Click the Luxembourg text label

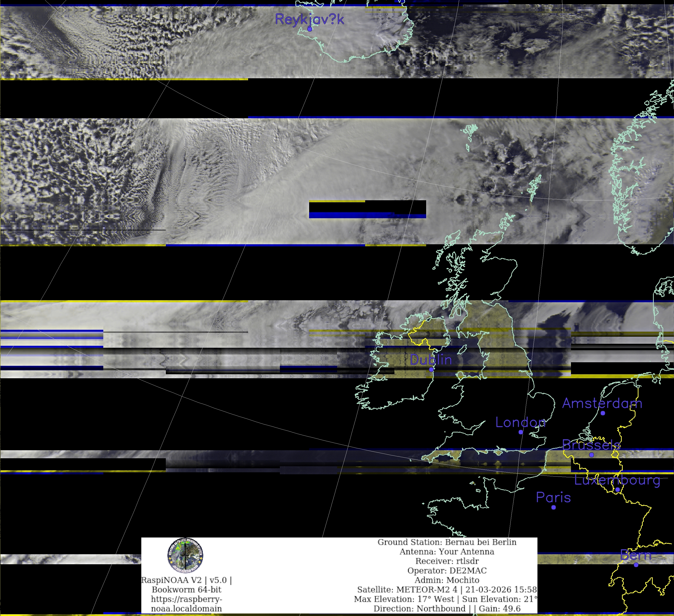[x=617, y=480]
